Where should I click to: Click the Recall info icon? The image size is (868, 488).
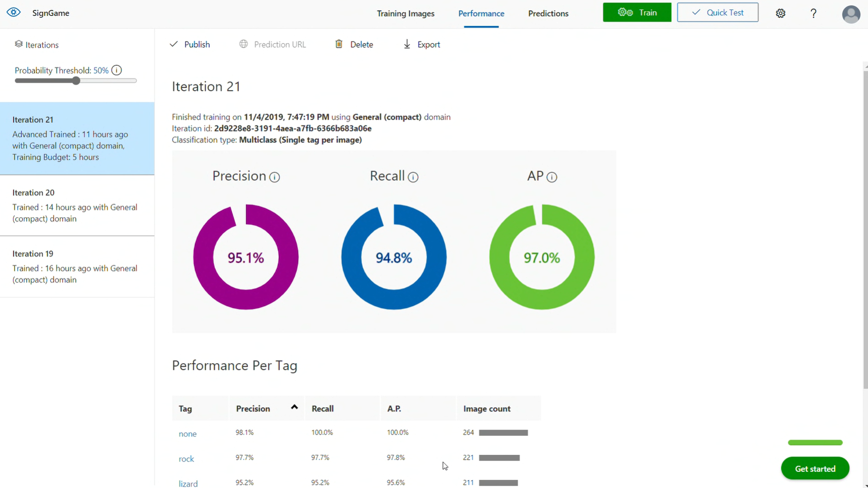[413, 177]
